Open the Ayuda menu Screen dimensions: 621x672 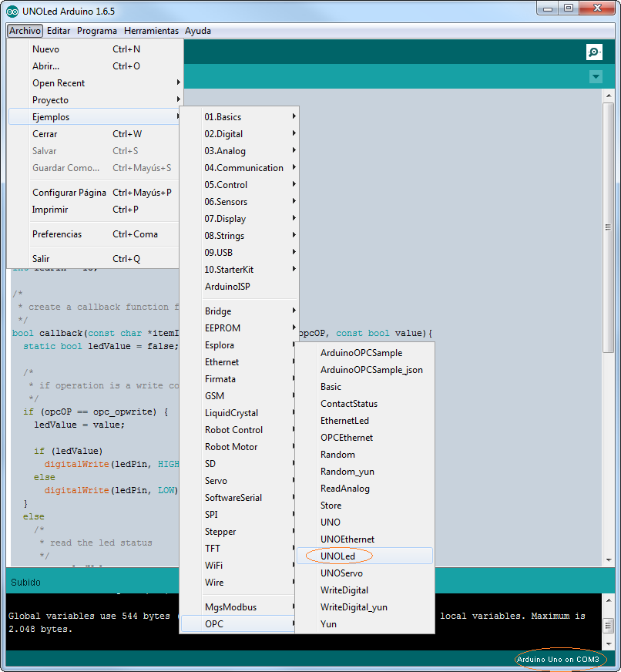point(198,31)
